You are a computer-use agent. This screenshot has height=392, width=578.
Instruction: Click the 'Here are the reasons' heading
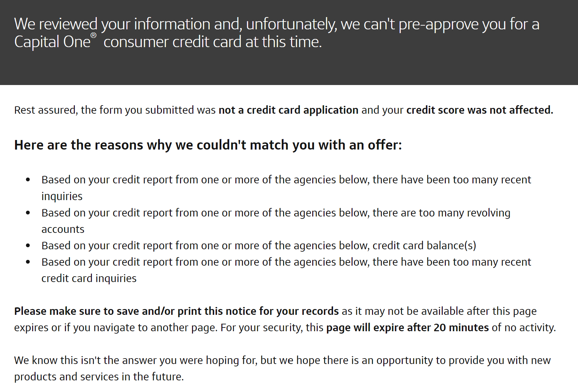click(208, 145)
